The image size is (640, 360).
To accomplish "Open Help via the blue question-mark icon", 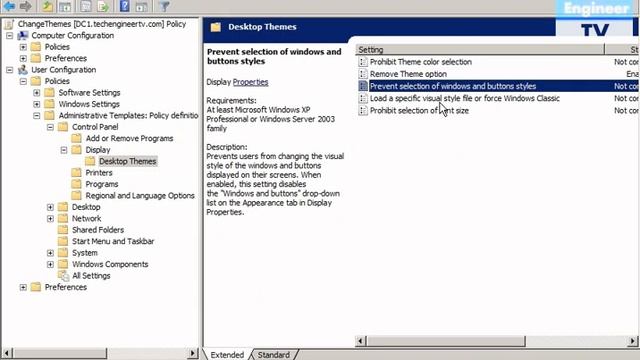I will tap(124, 6).
